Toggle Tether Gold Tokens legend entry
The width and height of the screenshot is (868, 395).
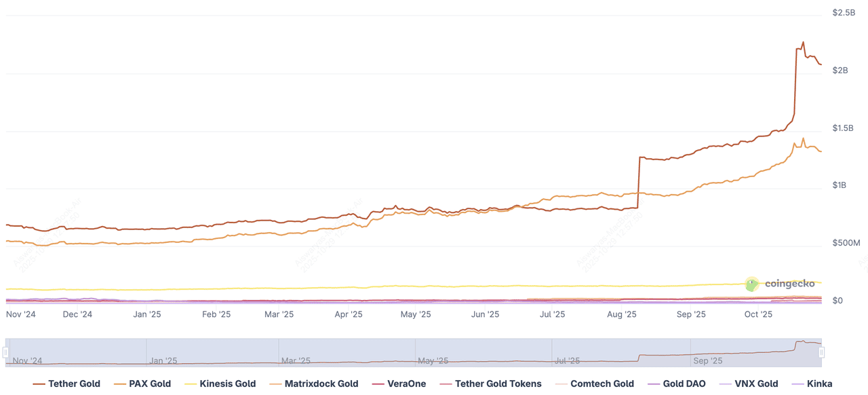point(498,384)
